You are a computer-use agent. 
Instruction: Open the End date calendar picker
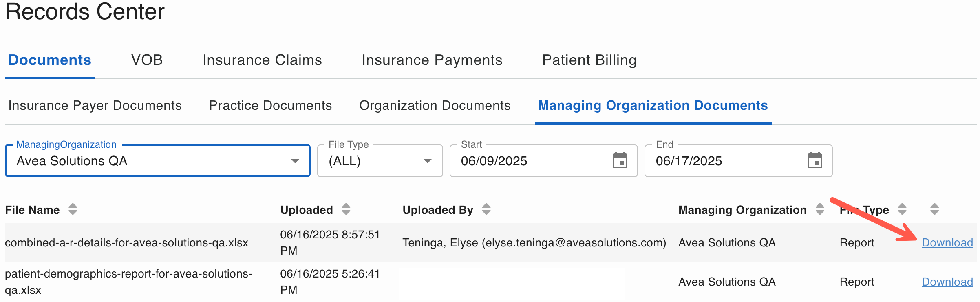pos(814,160)
